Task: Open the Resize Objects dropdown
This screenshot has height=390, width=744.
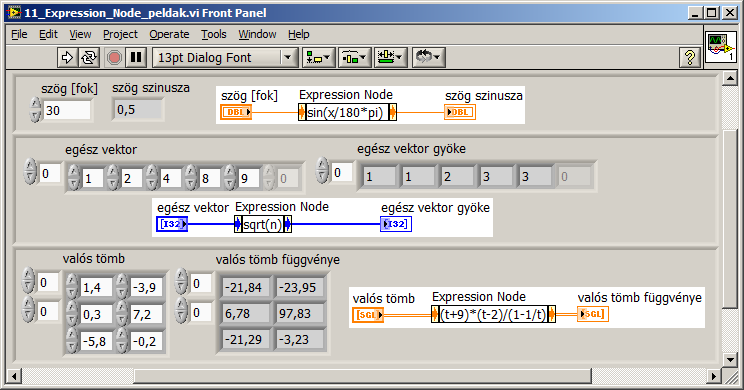Action: pos(390,57)
